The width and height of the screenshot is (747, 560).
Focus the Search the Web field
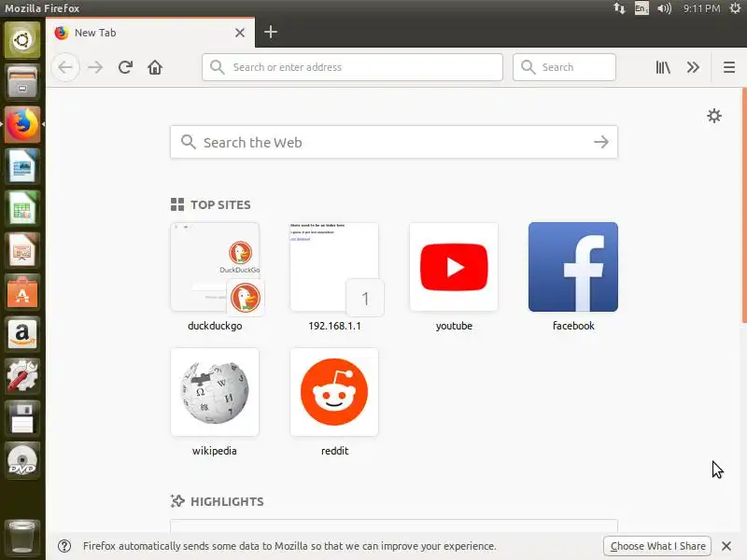[393, 142]
